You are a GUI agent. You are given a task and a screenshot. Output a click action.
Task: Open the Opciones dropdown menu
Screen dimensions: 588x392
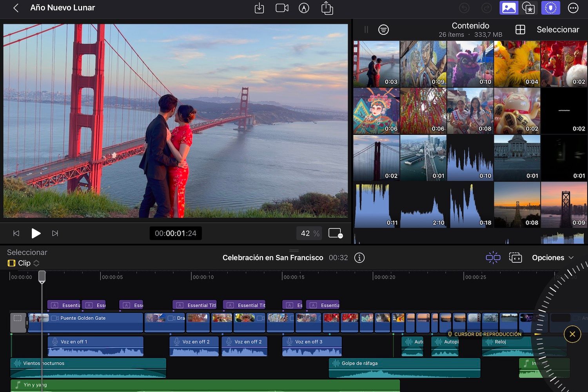click(553, 258)
